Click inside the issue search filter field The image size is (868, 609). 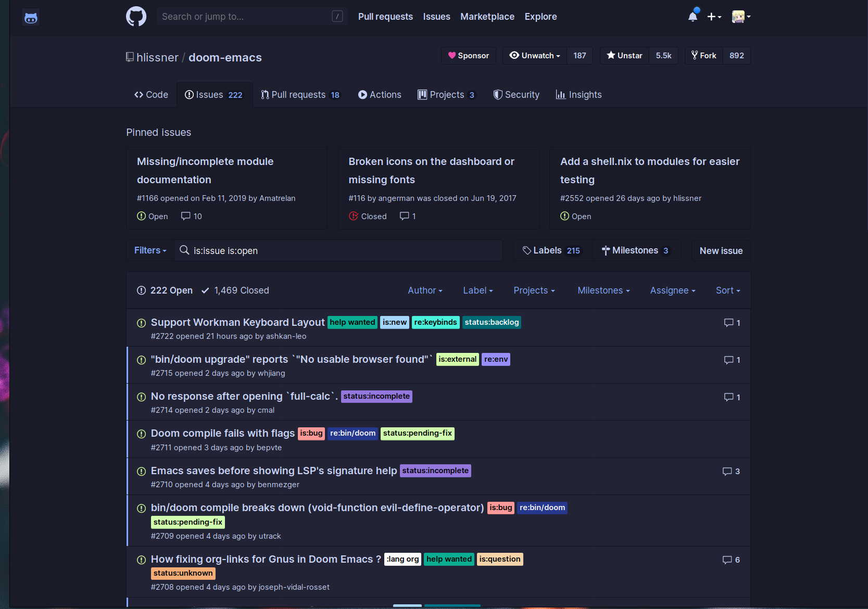(338, 250)
